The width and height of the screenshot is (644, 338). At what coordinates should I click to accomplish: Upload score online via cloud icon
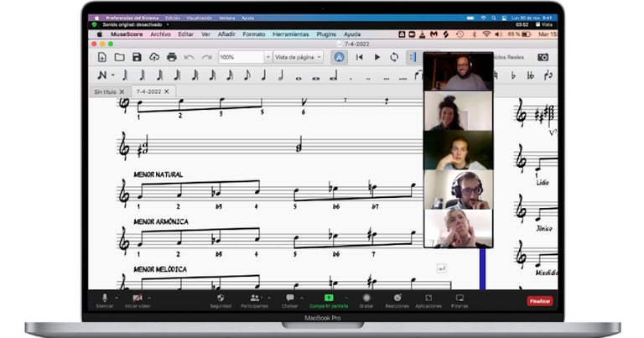[x=154, y=57]
